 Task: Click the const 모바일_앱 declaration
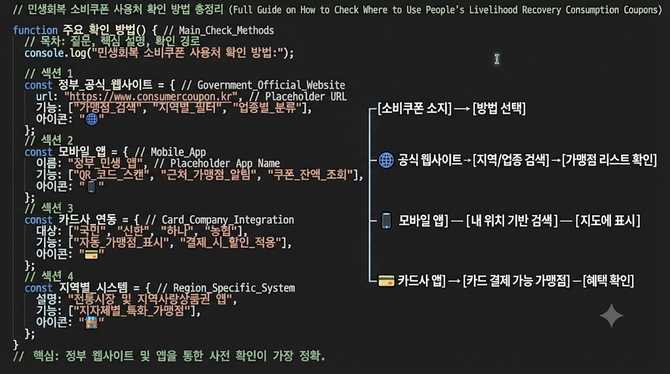click(x=65, y=152)
